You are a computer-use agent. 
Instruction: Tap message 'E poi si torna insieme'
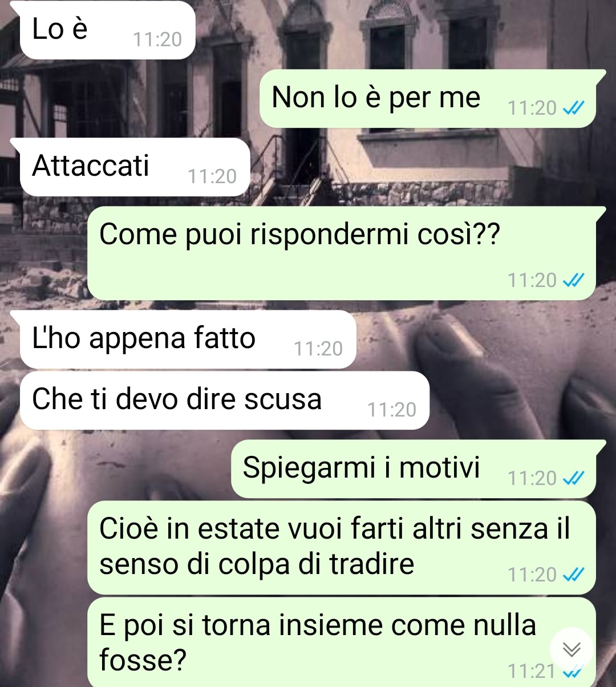[342, 642]
